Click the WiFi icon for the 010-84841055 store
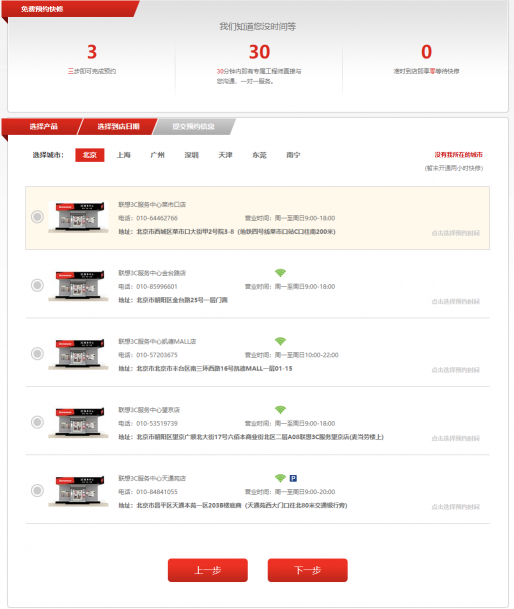 280,478
